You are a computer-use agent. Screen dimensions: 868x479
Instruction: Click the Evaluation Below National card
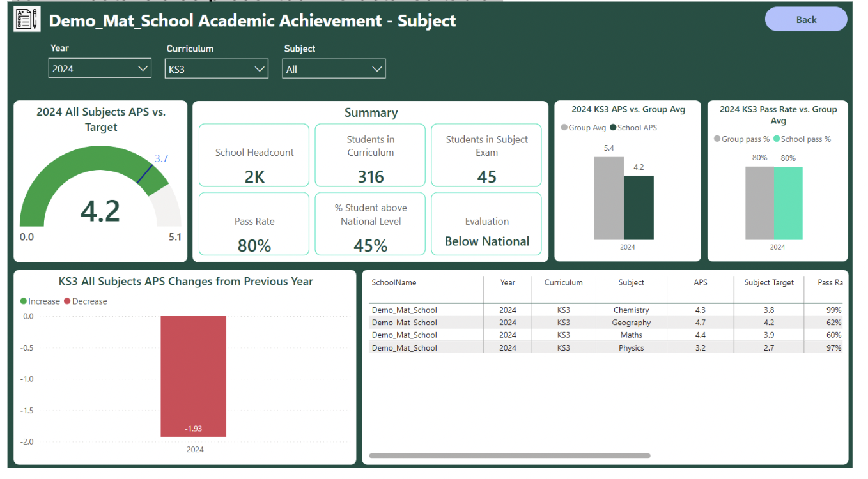pyautogui.click(x=486, y=224)
